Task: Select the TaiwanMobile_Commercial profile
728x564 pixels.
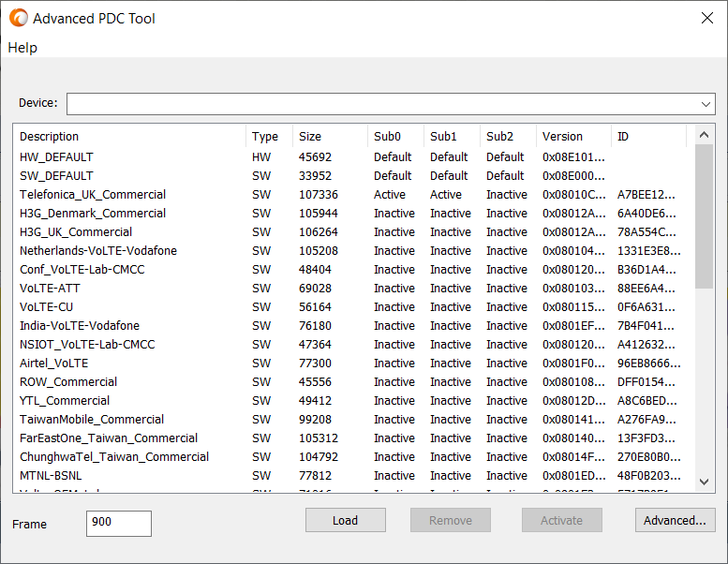Action: coord(353,420)
